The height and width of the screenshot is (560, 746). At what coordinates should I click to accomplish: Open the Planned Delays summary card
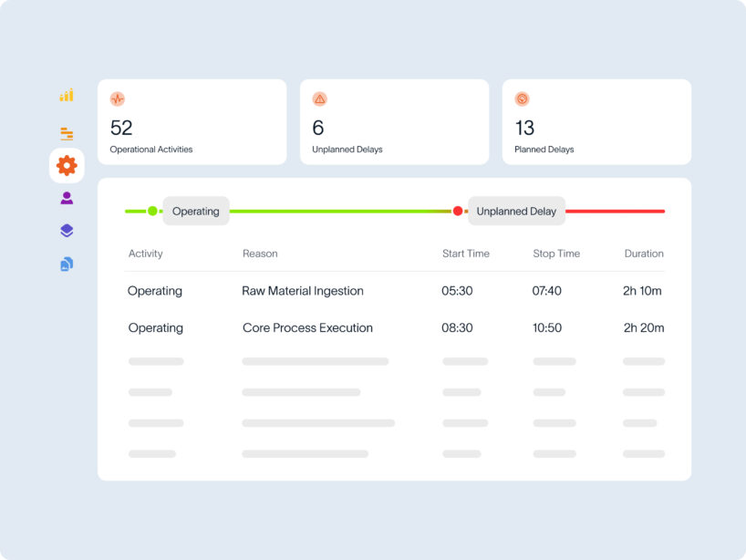click(596, 122)
